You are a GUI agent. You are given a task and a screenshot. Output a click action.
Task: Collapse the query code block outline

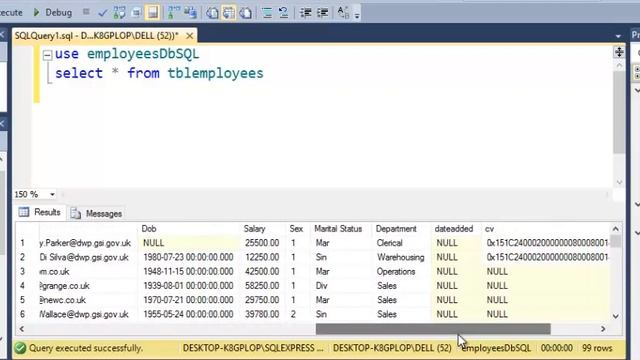pyautogui.click(x=47, y=55)
